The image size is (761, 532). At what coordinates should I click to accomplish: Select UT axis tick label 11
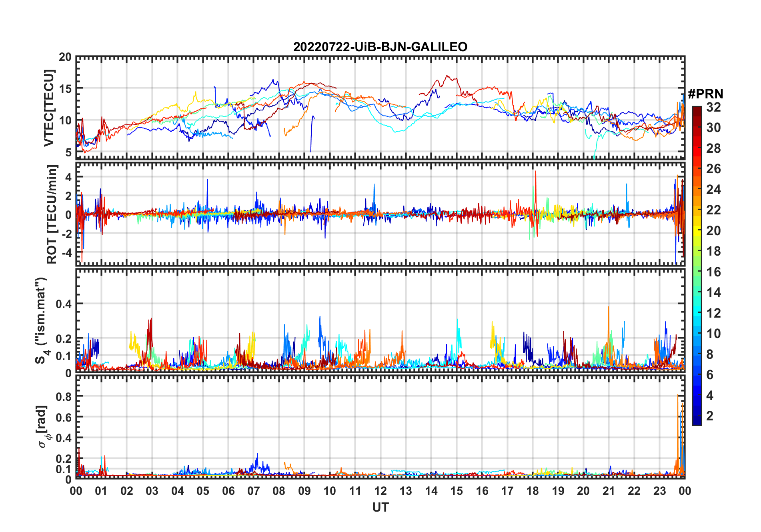pyautogui.click(x=355, y=491)
